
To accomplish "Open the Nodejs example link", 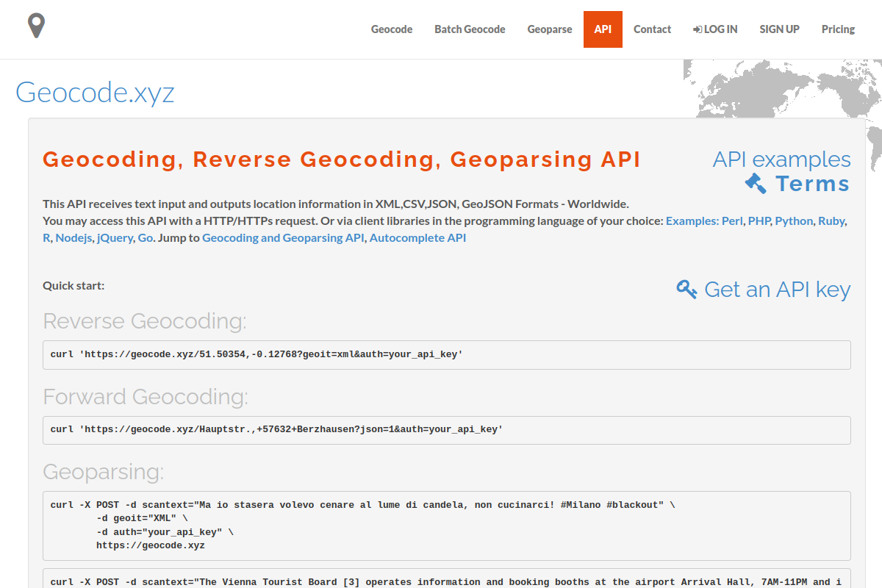I will pos(73,238).
